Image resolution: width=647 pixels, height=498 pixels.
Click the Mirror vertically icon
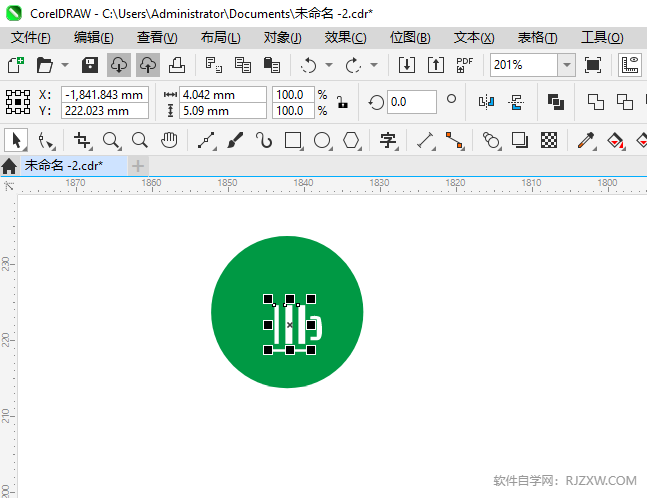pos(516,102)
